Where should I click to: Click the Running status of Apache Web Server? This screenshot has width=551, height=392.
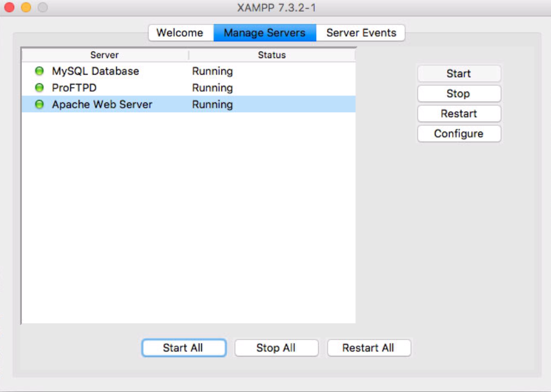(212, 104)
